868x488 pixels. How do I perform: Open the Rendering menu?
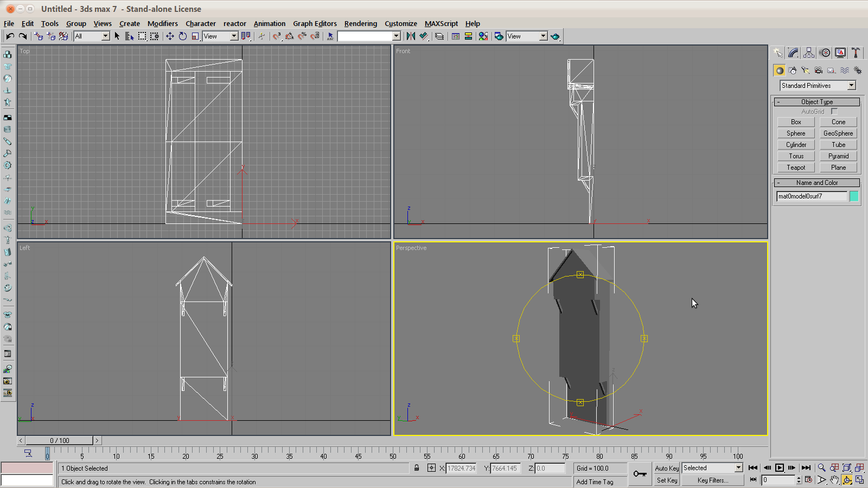tap(360, 23)
